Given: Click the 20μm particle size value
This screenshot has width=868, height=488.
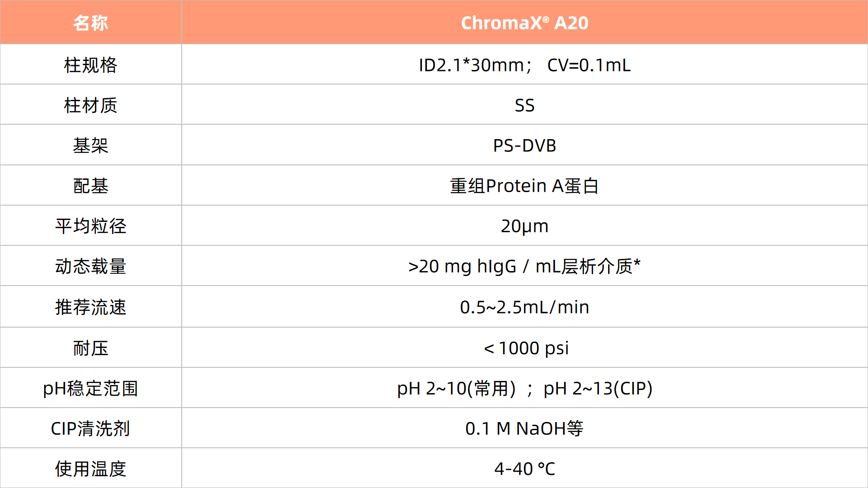Looking at the screenshot, I should tap(524, 226).
